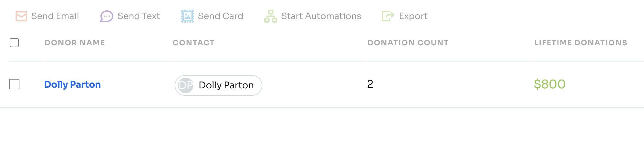Click the Send Text chat bubble icon

coord(107,16)
